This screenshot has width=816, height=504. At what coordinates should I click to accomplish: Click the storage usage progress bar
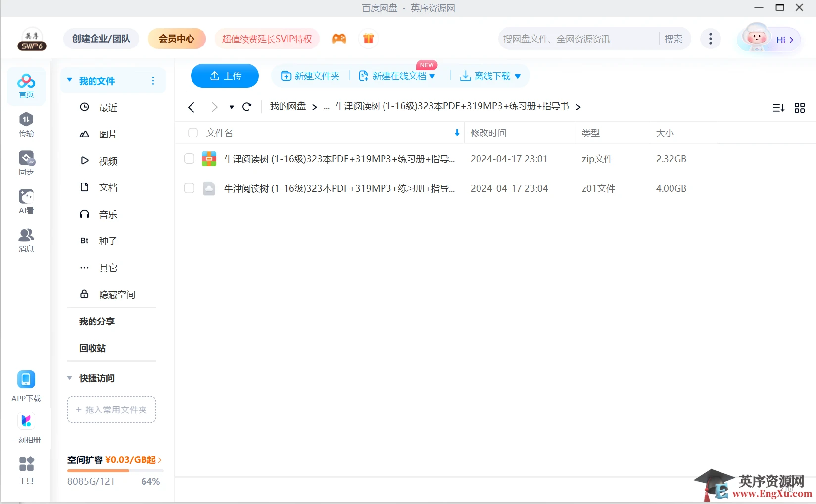[x=115, y=471]
